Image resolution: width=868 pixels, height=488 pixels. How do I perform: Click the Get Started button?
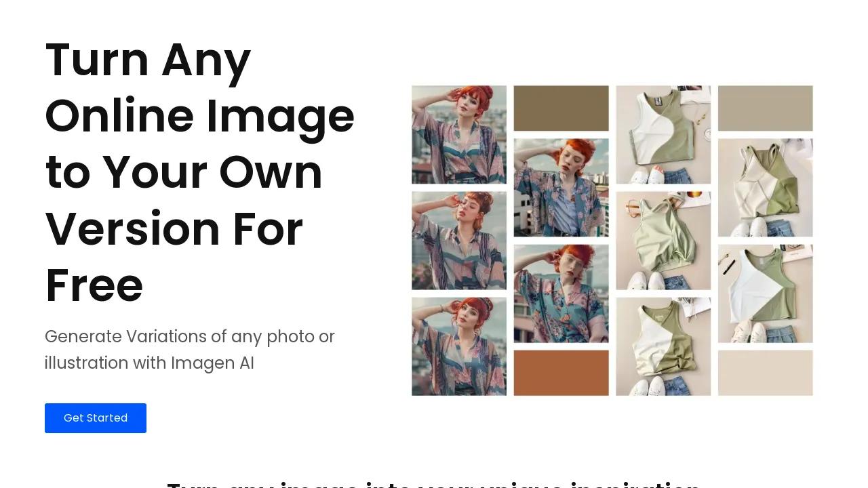coord(96,418)
